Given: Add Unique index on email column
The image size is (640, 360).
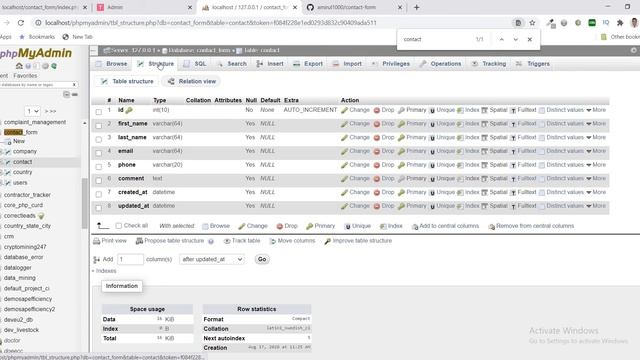Looking at the screenshot, I should pos(442,151).
